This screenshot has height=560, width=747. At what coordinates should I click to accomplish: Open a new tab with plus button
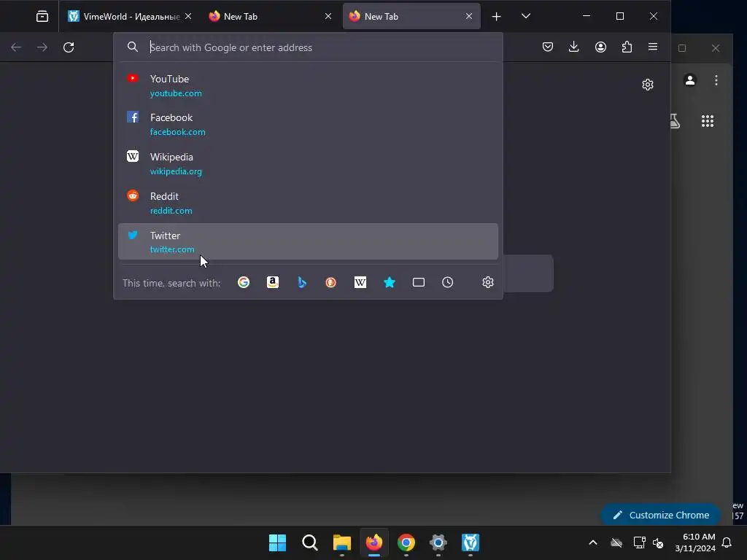(x=496, y=17)
